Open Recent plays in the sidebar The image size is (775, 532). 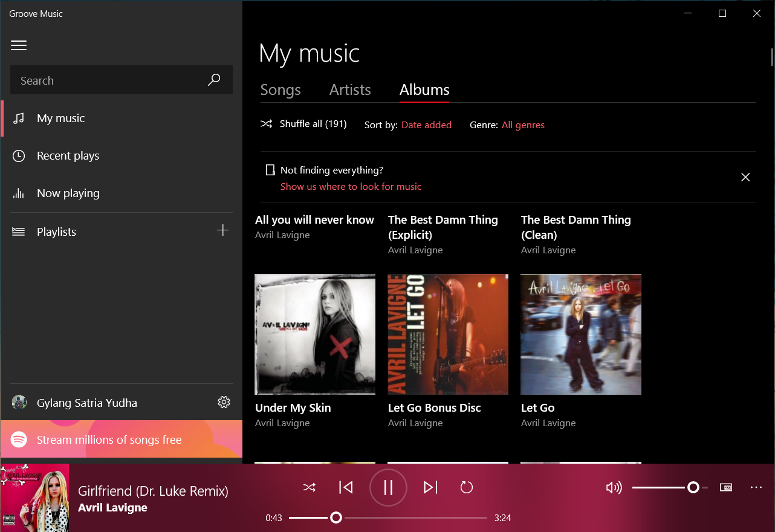pos(122,156)
